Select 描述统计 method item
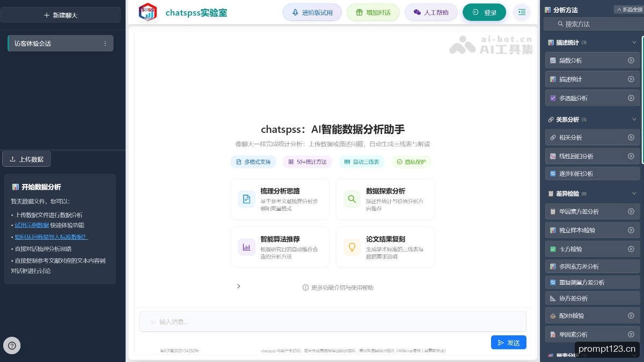 coord(592,79)
